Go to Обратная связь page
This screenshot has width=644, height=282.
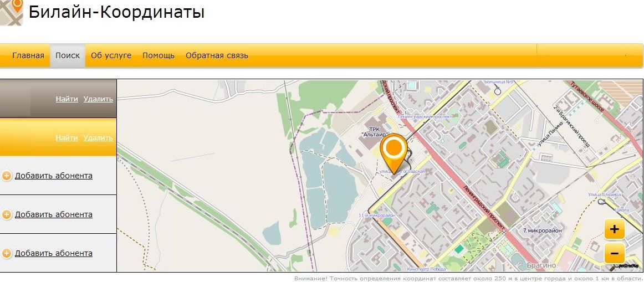pyautogui.click(x=217, y=55)
